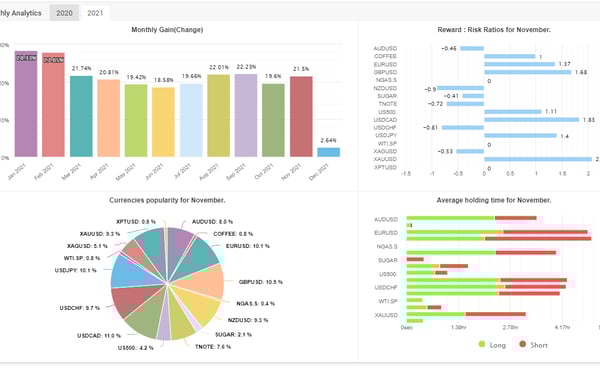Click the COFFEE: 0.8 % pie label

coord(233,234)
